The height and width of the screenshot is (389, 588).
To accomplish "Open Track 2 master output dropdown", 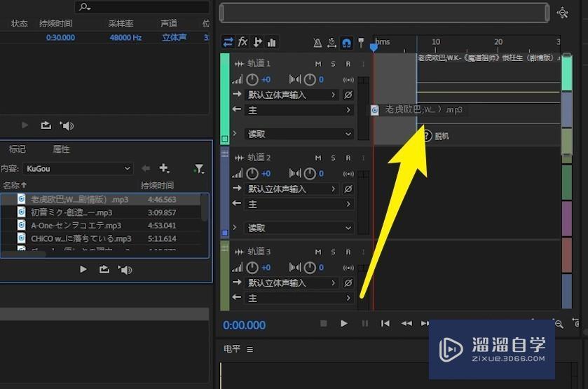I will point(299,205).
